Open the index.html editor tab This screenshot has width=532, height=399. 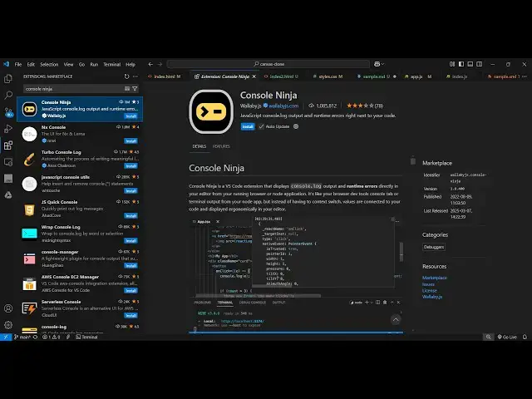165,76
